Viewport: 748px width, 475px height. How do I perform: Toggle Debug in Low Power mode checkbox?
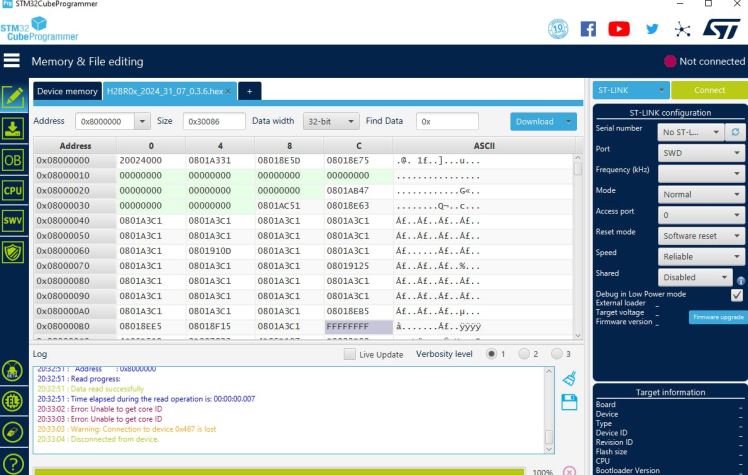737,295
